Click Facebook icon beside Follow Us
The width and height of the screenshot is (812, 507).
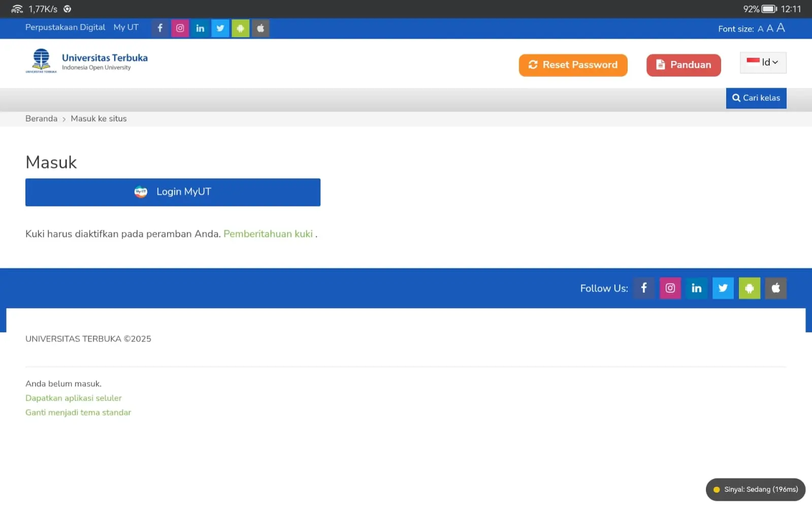click(x=644, y=288)
